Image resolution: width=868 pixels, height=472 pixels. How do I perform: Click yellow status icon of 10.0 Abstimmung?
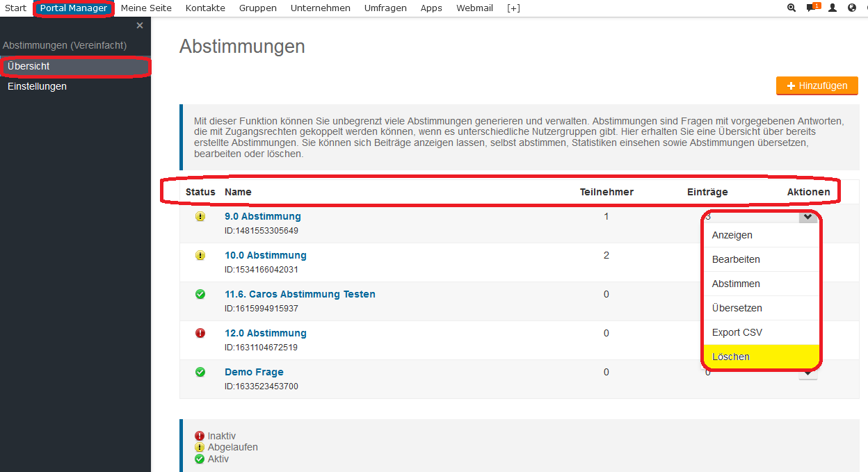point(200,255)
